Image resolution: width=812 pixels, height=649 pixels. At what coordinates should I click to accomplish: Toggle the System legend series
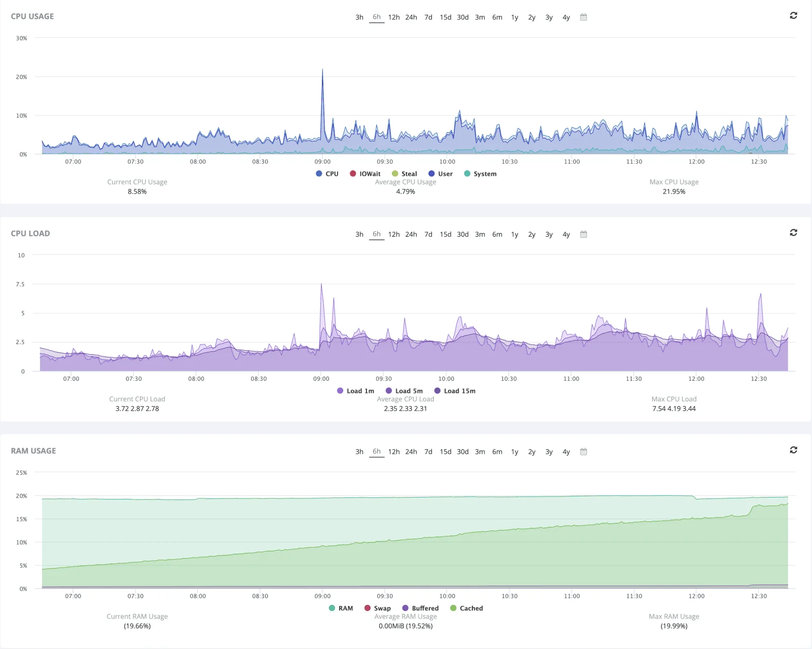pyautogui.click(x=481, y=173)
